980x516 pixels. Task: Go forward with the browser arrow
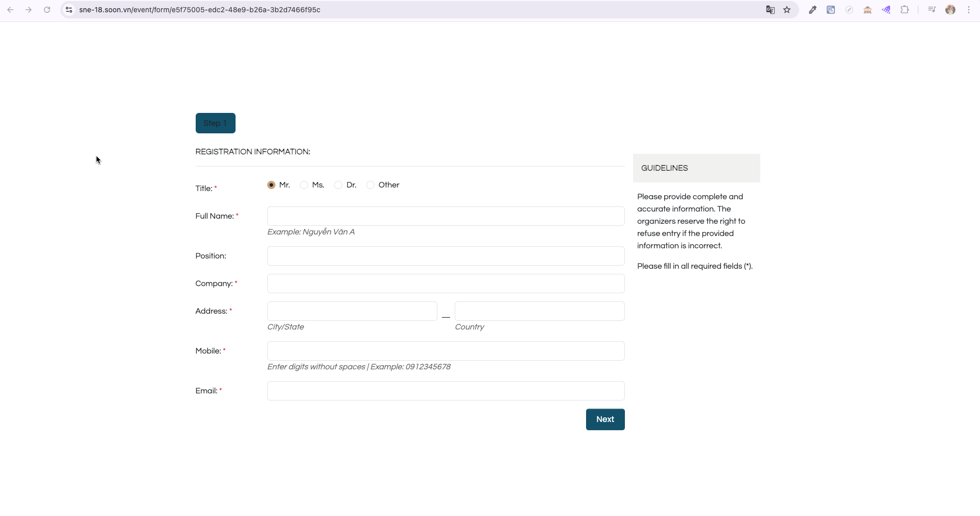(29, 10)
